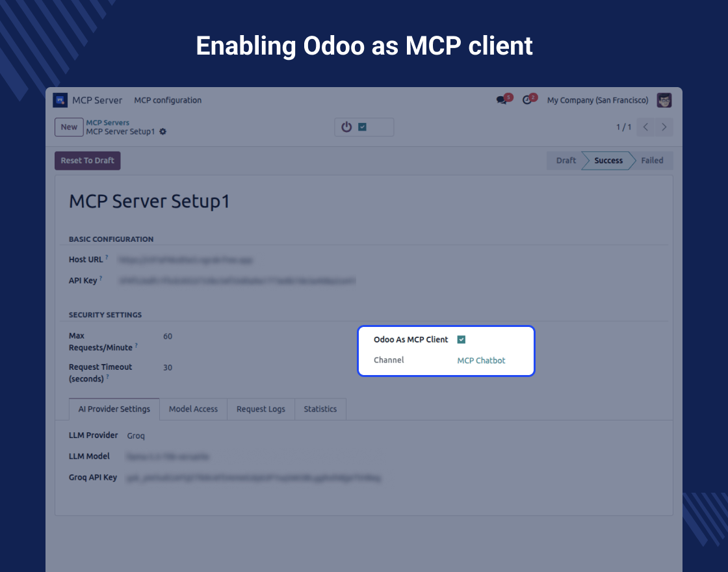Click the MCP Server Setup1 breadcrumb text

[x=120, y=132]
